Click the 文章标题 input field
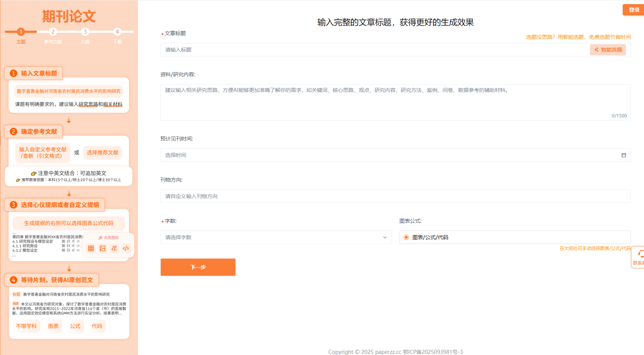The width and height of the screenshot is (644, 355). [x=374, y=50]
